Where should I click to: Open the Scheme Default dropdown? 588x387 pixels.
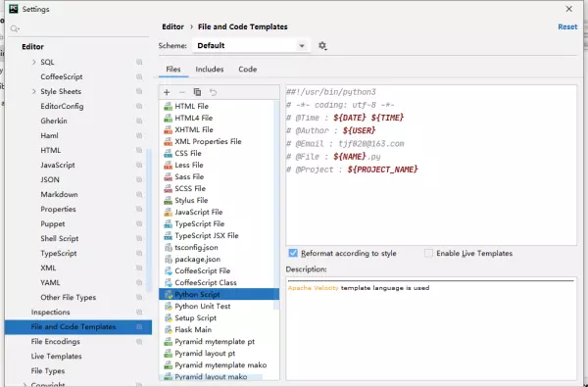251,46
